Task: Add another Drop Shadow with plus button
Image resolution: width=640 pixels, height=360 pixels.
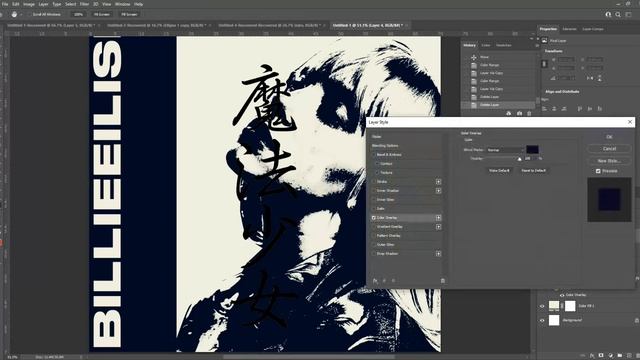Action: [438, 253]
